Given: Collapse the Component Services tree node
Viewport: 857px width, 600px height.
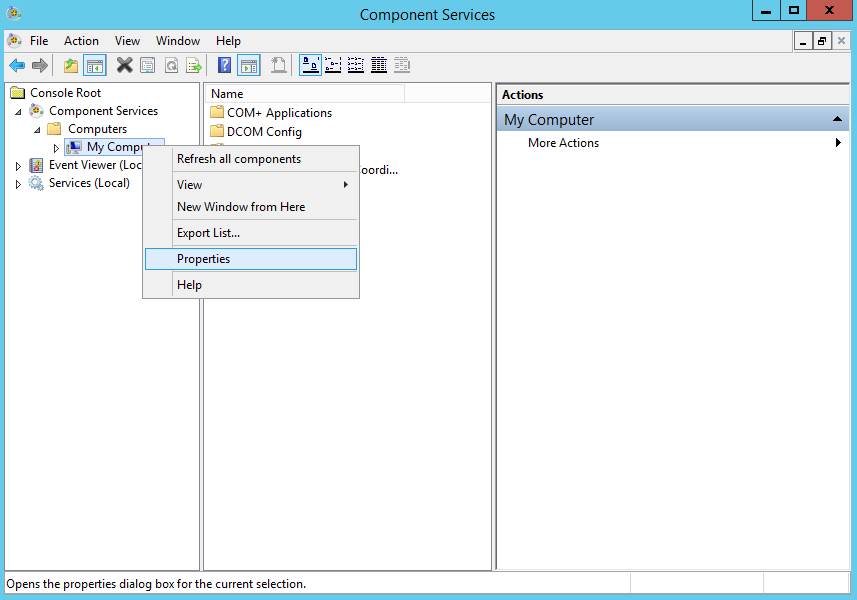Looking at the screenshot, I should (x=19, y=111).
